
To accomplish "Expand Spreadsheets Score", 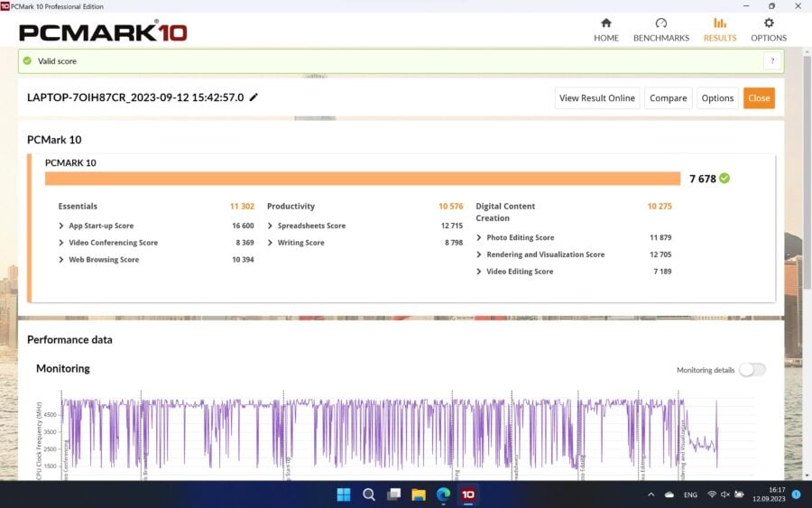I will click(x=270, y=226).
